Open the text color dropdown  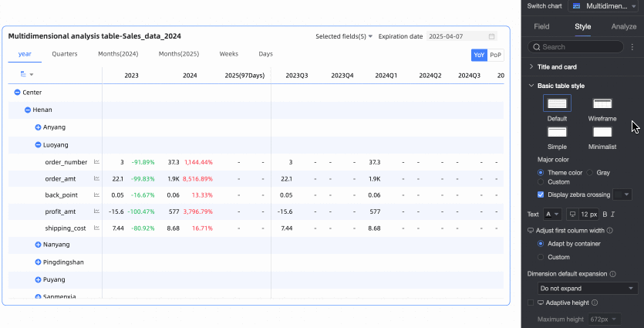[x=552, y=214]
